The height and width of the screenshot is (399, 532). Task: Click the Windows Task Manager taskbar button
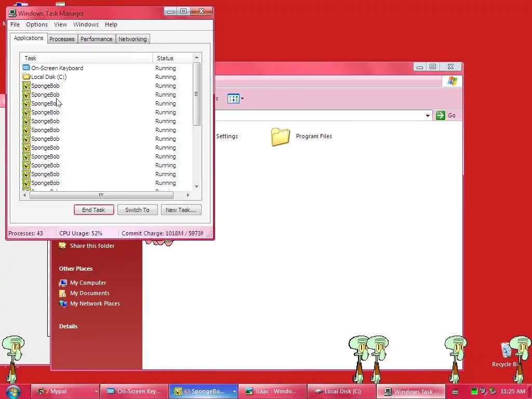(410, 391)
